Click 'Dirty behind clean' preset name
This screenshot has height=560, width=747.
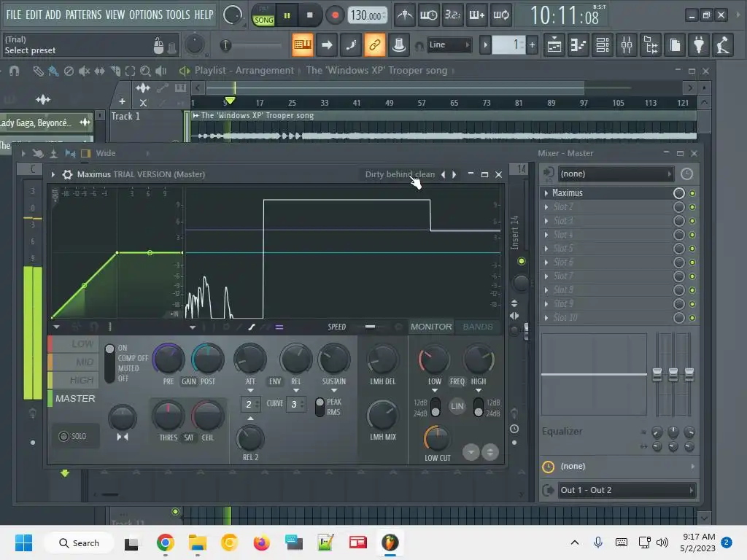click(x=400, y=174)
